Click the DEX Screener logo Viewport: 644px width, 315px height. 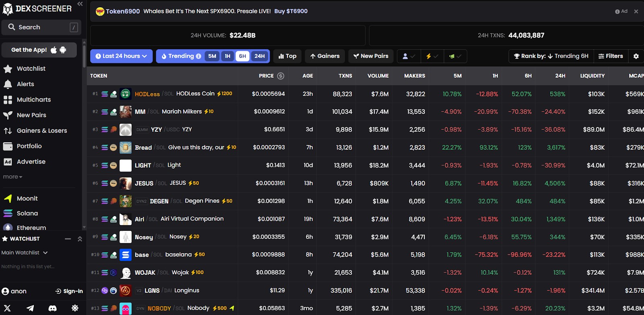click(37, 9)
